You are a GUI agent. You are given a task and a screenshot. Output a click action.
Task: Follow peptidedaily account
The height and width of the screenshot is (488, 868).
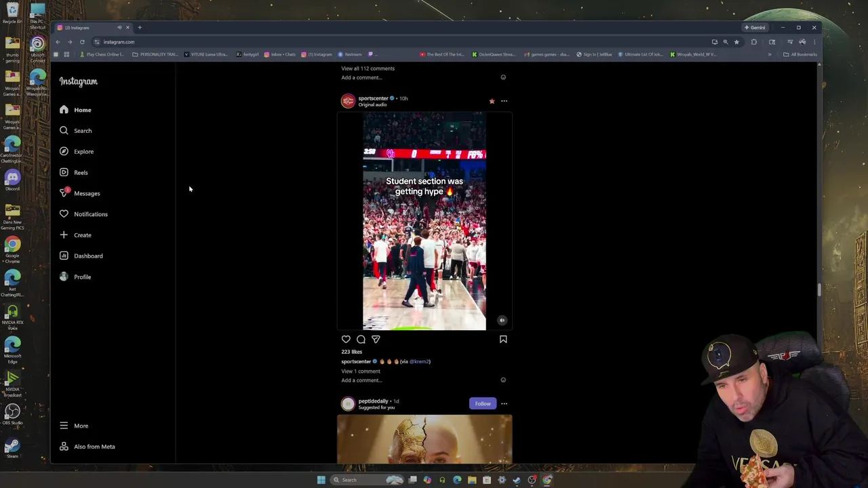tap(483, 403)
